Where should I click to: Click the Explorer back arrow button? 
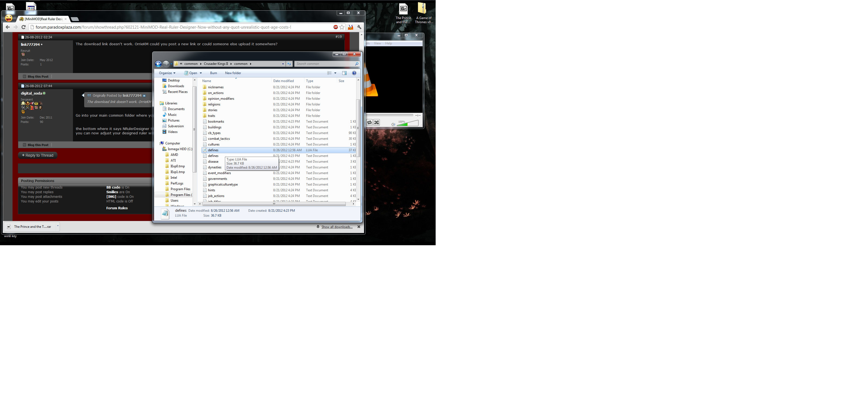coord(158,64)
